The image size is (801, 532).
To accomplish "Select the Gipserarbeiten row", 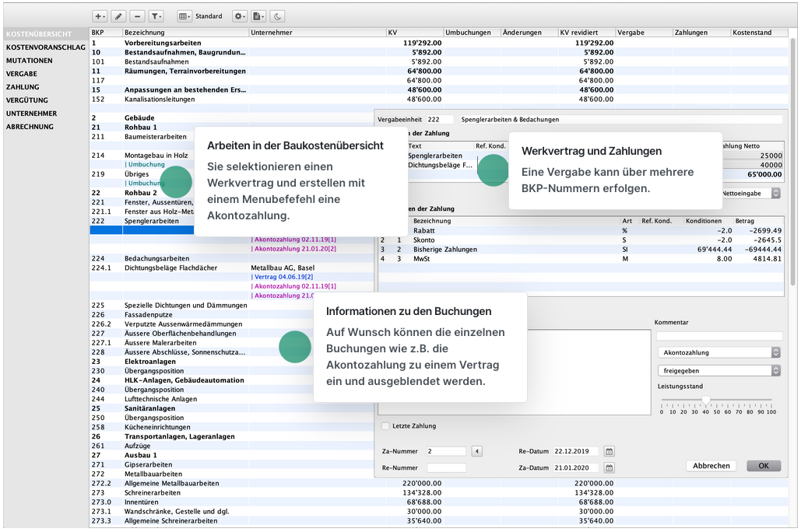I will [x=232, y=464].
